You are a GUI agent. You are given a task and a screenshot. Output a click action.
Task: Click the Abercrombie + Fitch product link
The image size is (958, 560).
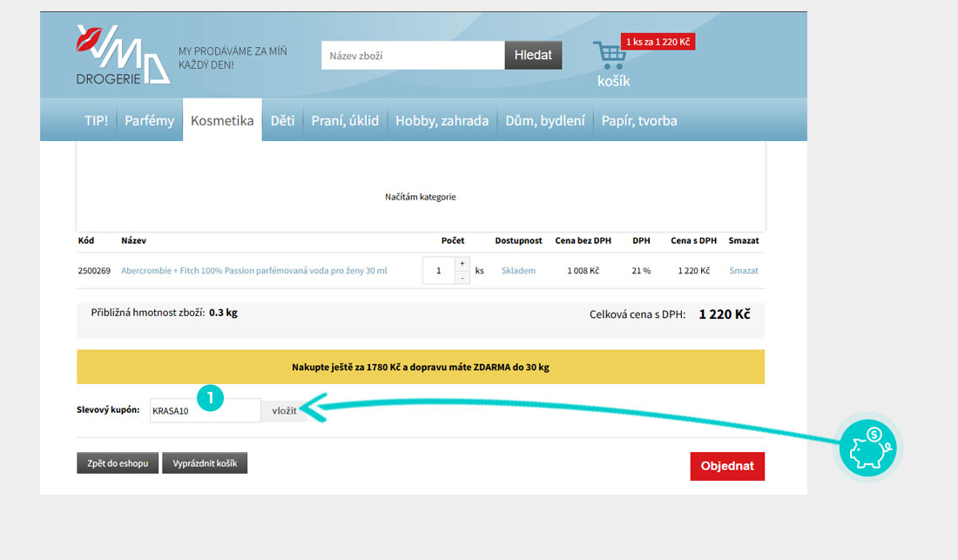pyautogui.click(x=253, y=271)
